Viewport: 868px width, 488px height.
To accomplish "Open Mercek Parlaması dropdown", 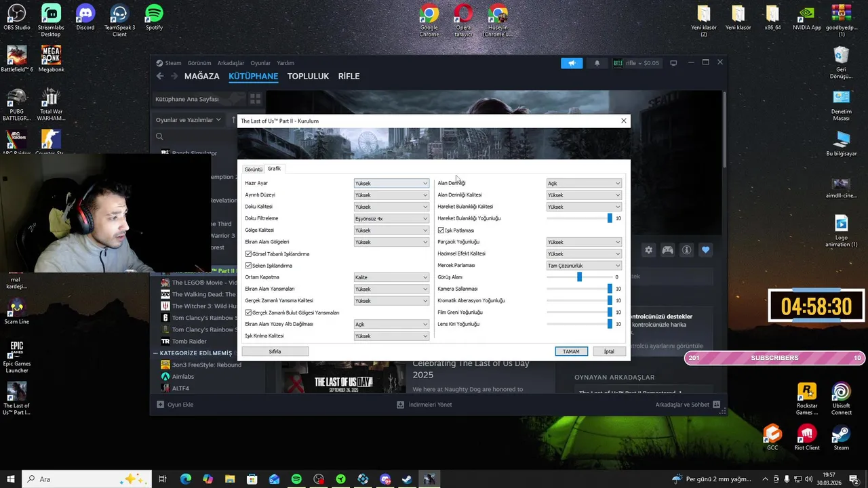I will tap(584, 266).
